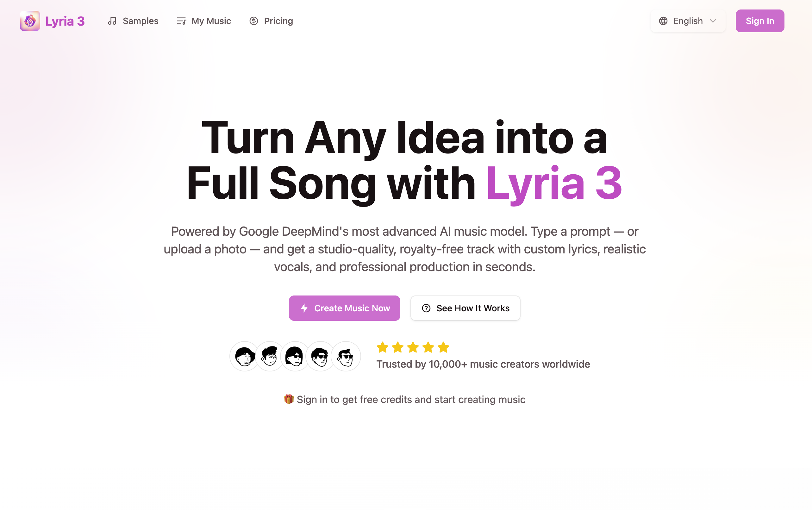Click See How It Works button
The height and width of the screenshot is (510, 812).
[x=465, y=308]
